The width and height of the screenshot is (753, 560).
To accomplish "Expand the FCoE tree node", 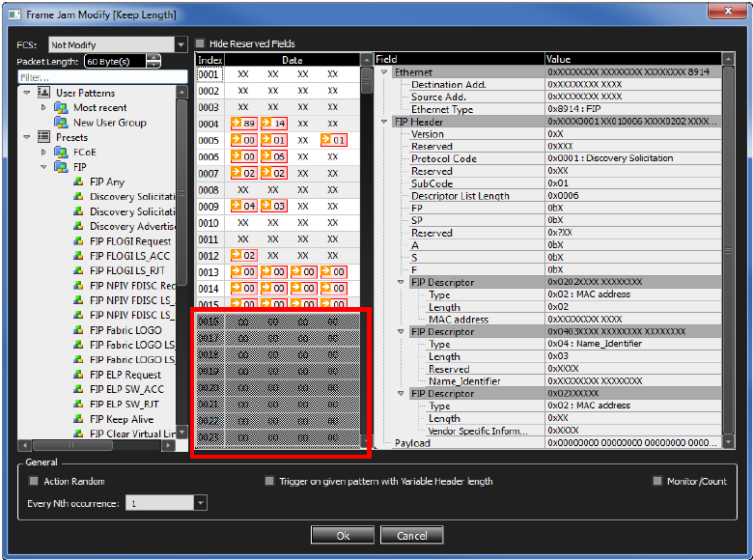I will (43, 152).
